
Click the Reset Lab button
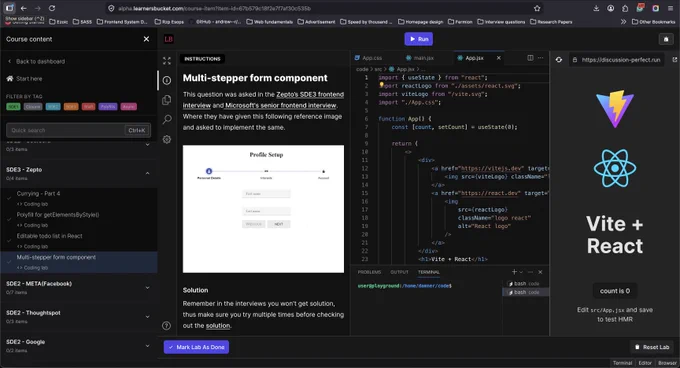(x=652, y=347)
